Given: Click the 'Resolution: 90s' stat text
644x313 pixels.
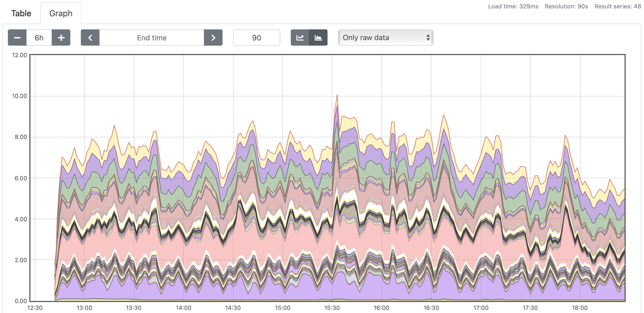Looking at the screenshot, I should [566, 6].
